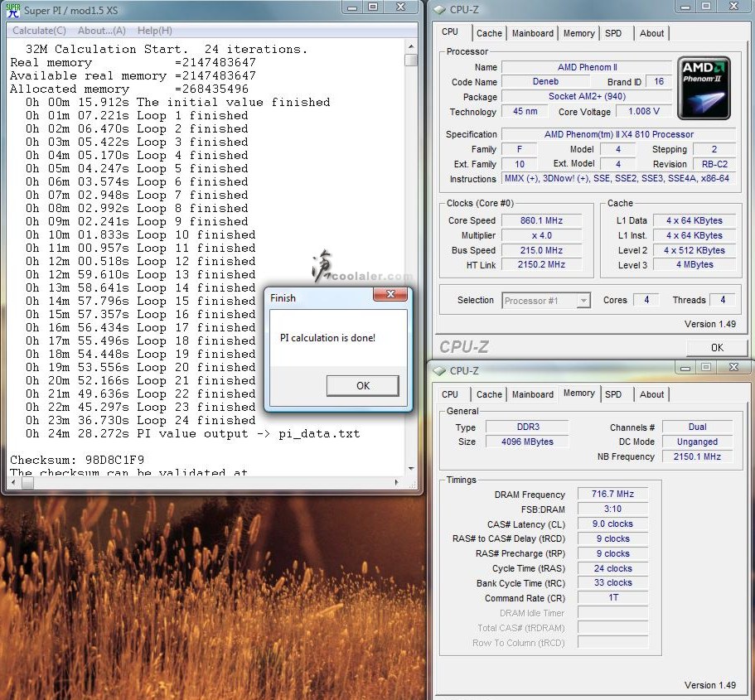Click the Level 2 cache value 4 x 512 KBytes

(694, 250)
